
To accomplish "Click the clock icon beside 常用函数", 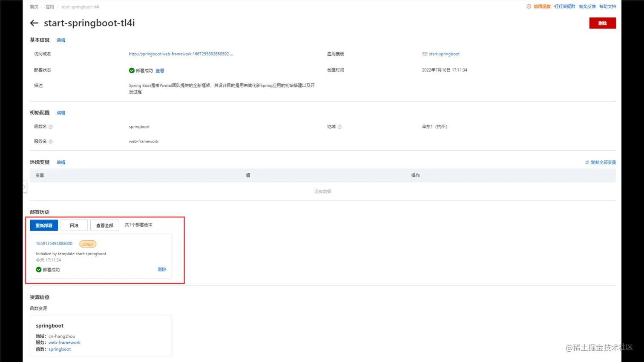I will coord(529,6).
